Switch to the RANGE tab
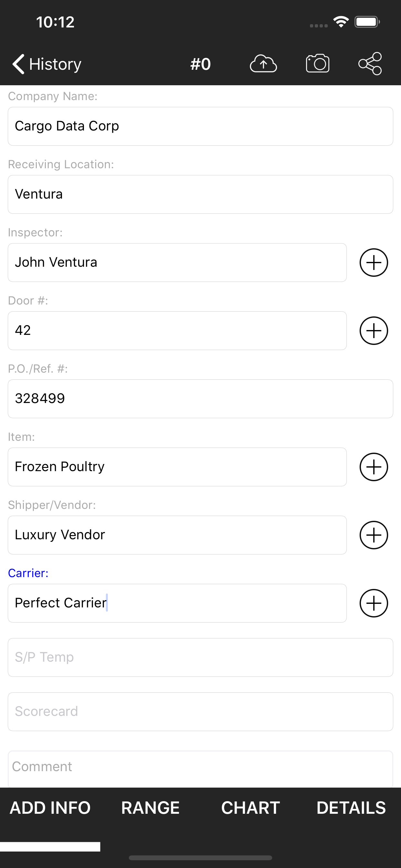This screenshot has width=401, height=868. coord(150,808)
